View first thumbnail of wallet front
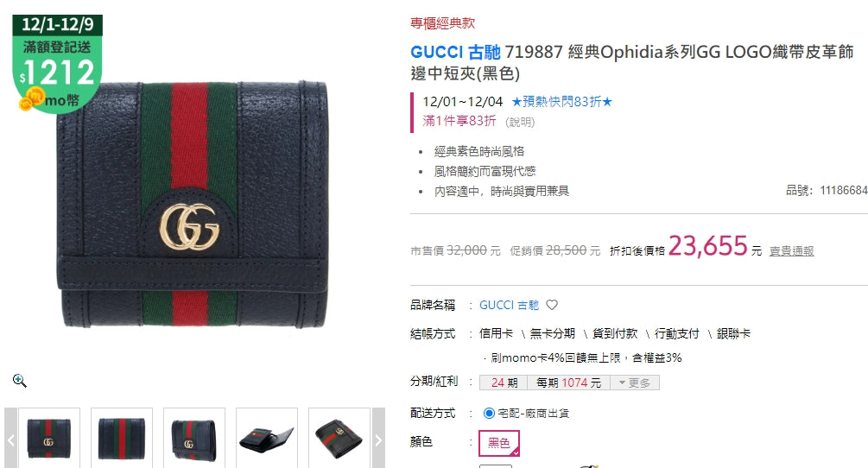Screen dimensions: 868x468 [49, 438]
